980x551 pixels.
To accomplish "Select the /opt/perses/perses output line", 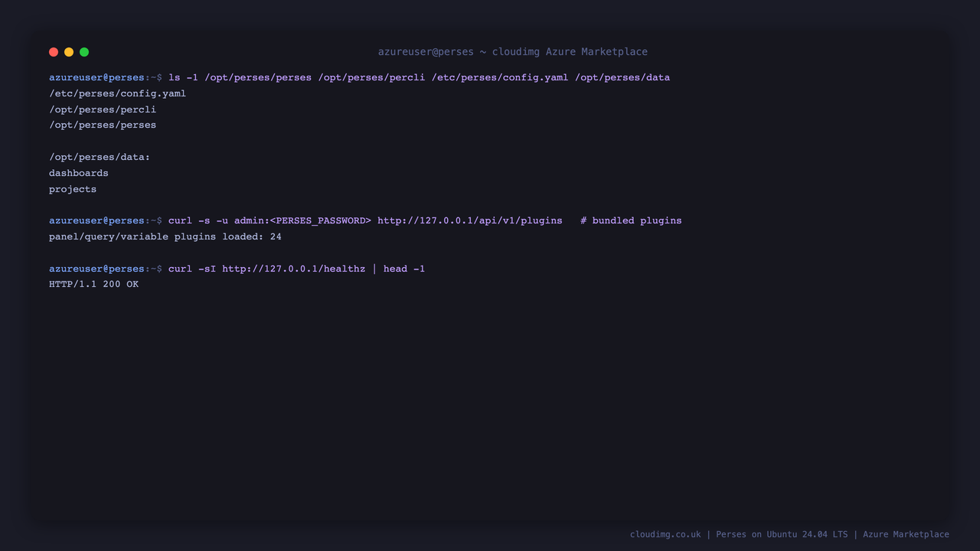I will pos(103,125).
